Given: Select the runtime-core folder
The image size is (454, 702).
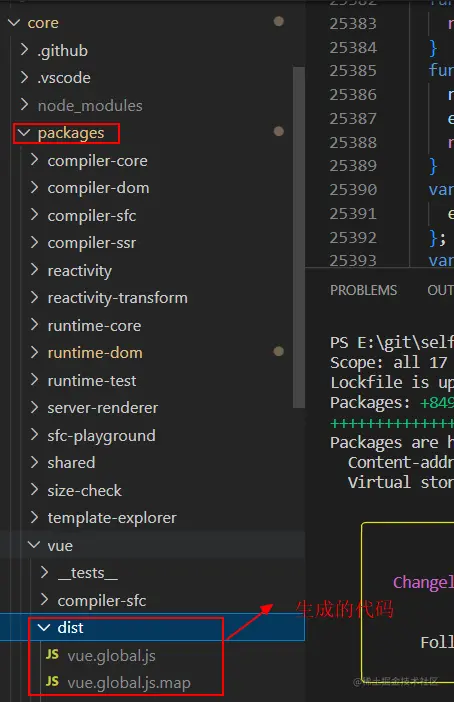Looking at the screenshot, I should (94, 325).
